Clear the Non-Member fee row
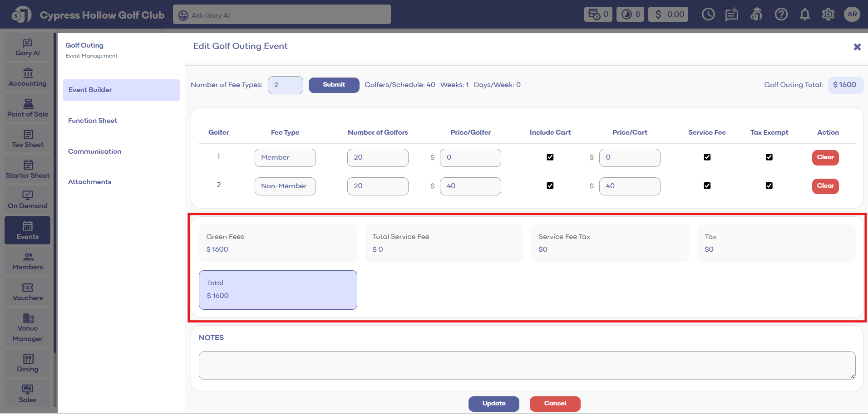The height and width of the screenshot is (414, 868). tap(825, 186)
